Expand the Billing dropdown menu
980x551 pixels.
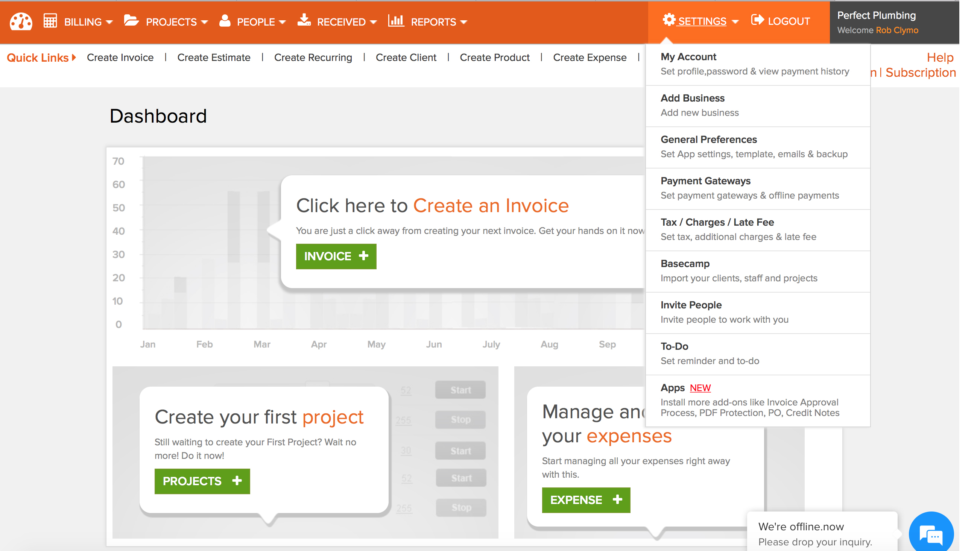(x=81, y=21)
